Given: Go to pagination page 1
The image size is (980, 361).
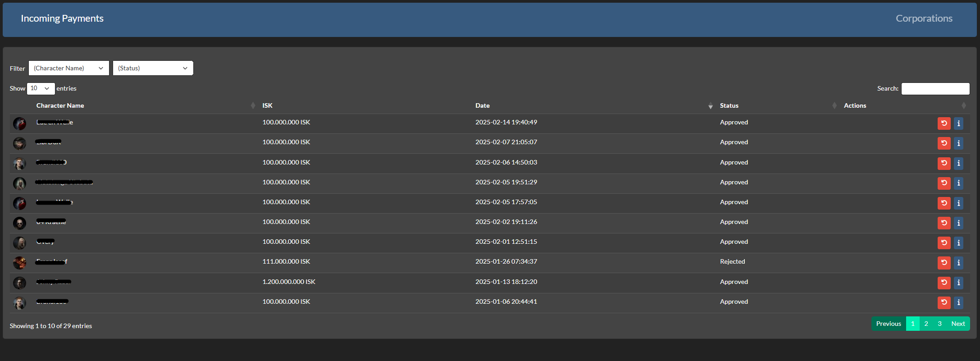Looking at the screenshot, I should [x=913, y=324].
